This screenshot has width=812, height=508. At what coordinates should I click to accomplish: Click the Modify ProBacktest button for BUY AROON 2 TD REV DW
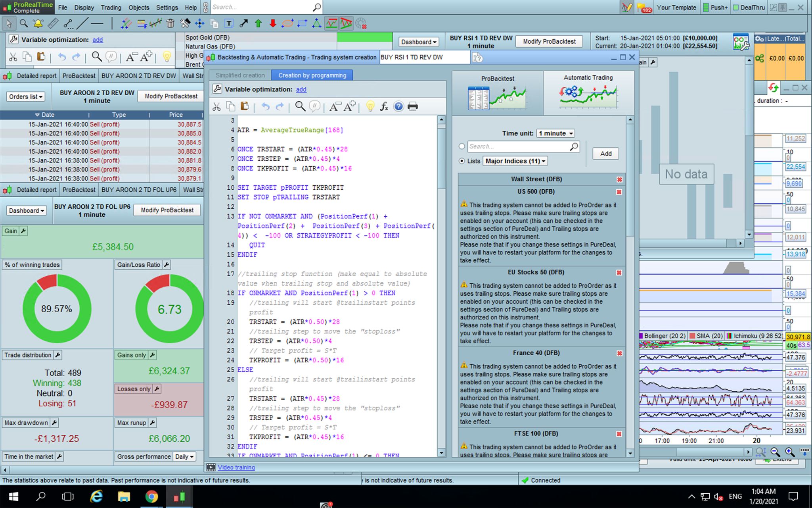pos(171,96)
